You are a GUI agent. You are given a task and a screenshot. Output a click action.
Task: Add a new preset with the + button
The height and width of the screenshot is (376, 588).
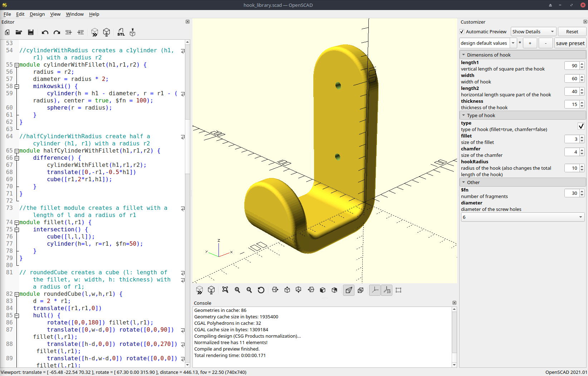530,43
